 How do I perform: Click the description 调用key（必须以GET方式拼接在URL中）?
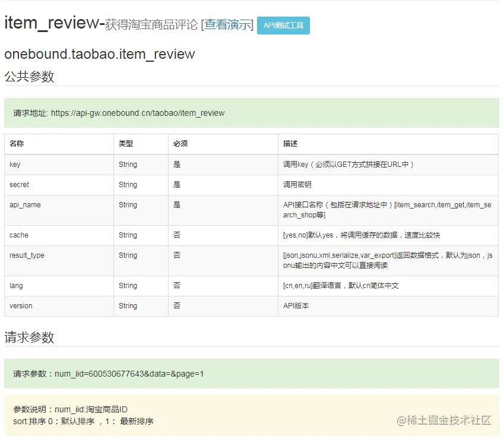coord(348,165)
